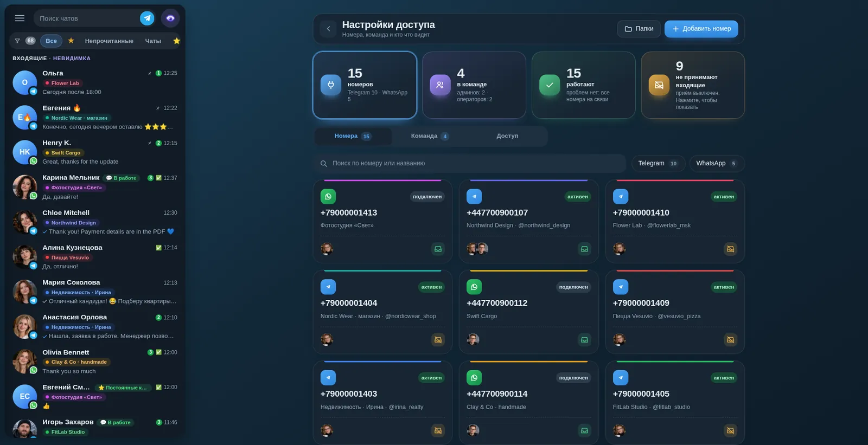Open the filter funnel icon with 68
This screenshot has height=445, width=868.
24,41
